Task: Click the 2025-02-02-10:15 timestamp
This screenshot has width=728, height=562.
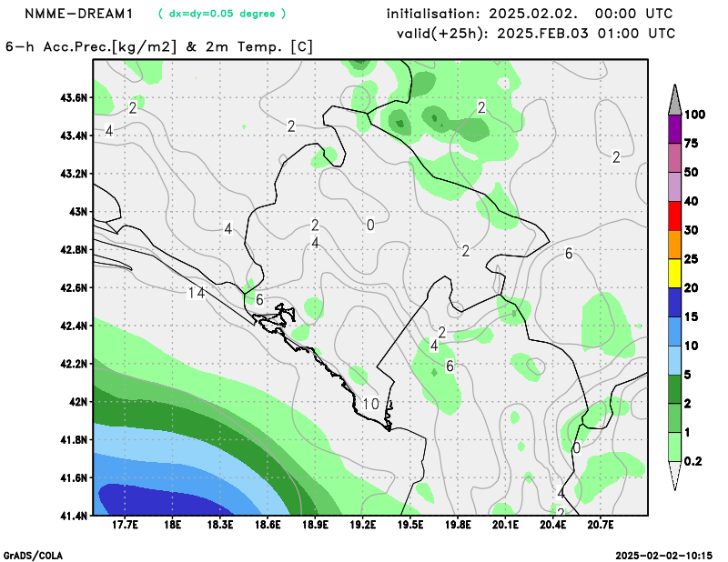Action: 664,556
